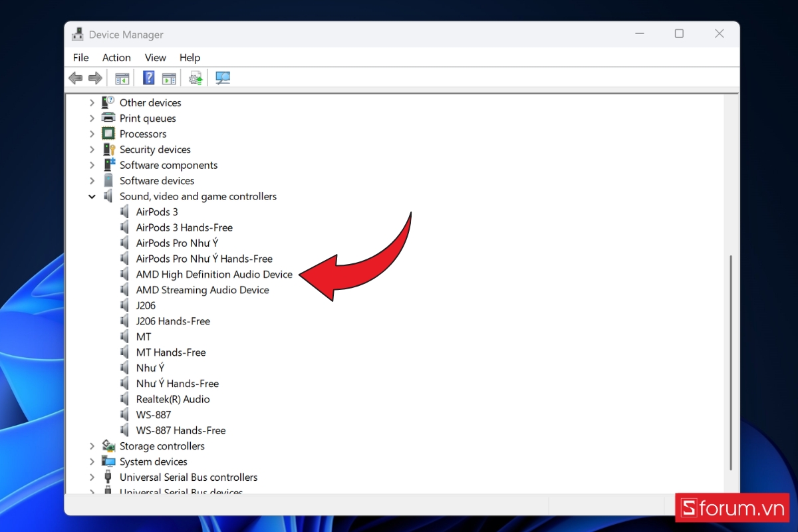The height and width of the screenshot is (532, 798).
Task: Open the Action menu
Action: pyautogui.click(x=116, y=58)
